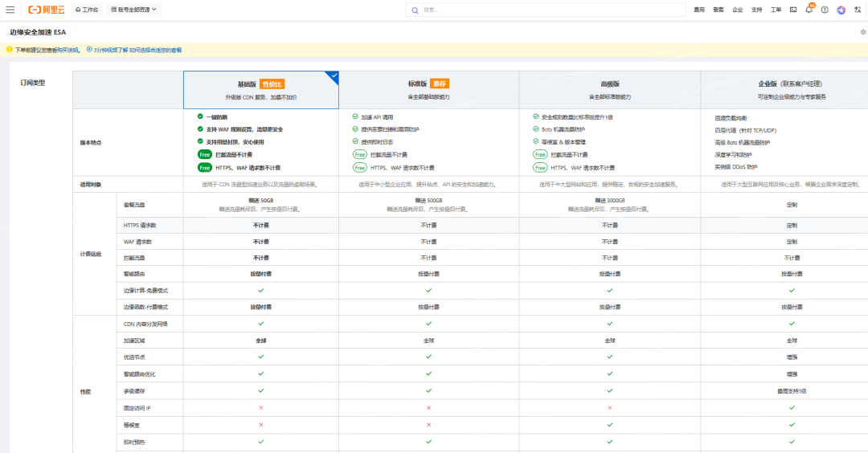Open the notifications bell
The width and height of the screenshot is (868, 453).
tap(809, 10)
